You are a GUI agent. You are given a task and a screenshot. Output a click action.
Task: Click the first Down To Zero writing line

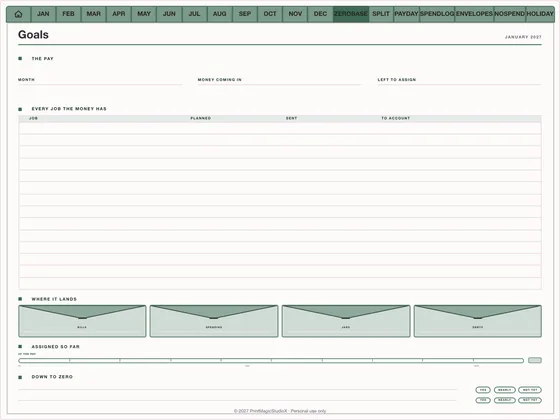pyautogui.click(x=238, y=389)
